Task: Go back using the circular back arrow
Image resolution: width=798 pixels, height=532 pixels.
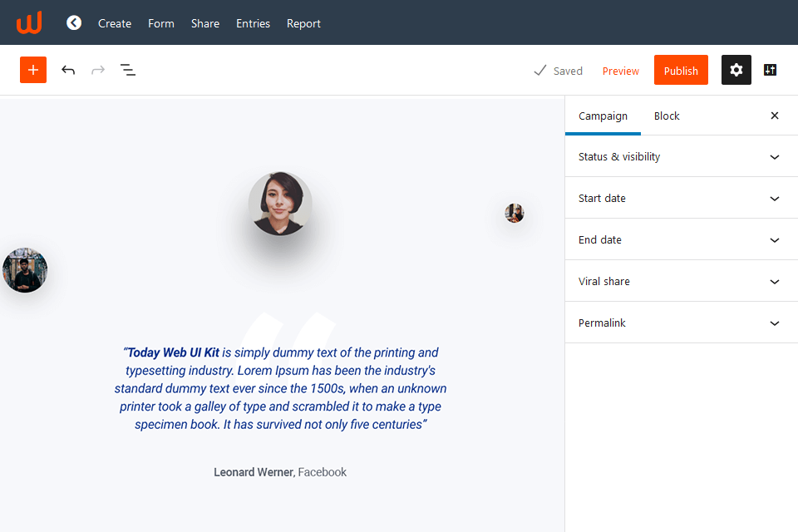Action: tap(73, 22)
